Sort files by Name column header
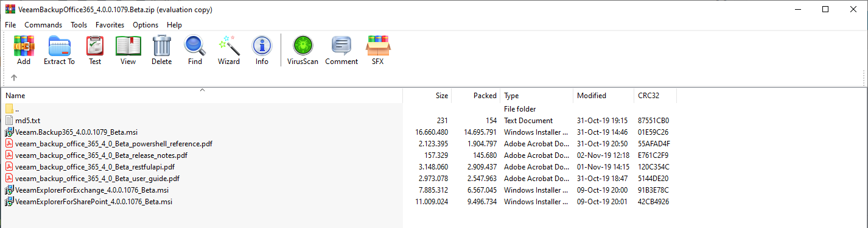This screenshot has height=228, width=868. [x=202, y=96]
